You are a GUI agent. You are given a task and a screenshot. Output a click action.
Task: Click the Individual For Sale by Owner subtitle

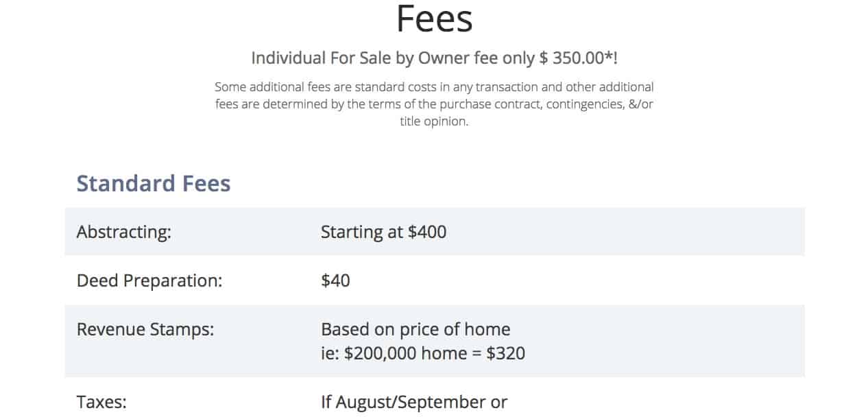click(x=434, y=58)
